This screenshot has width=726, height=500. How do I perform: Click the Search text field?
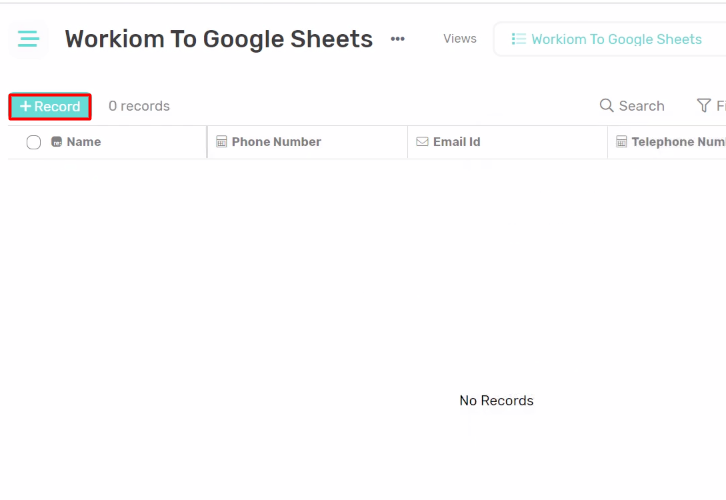click(x=642, y=106)
